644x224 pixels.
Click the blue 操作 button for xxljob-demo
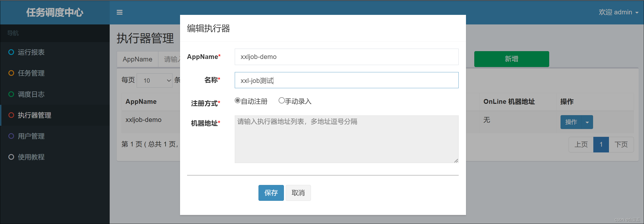coord(571,122)
